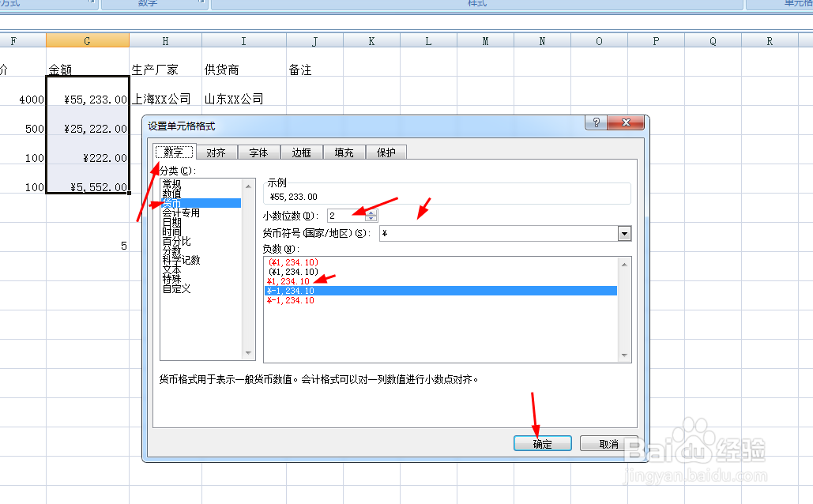
Task: Switch to the 对齐 (Alignment) tab
Action: point(216,152)
